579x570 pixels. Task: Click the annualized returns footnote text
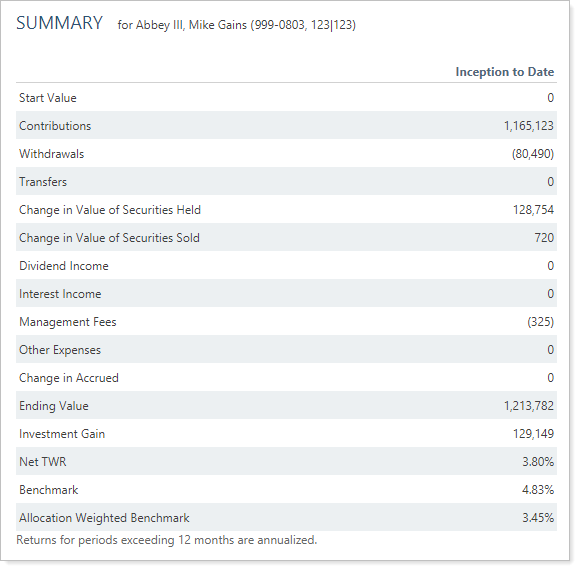point(167,540)
